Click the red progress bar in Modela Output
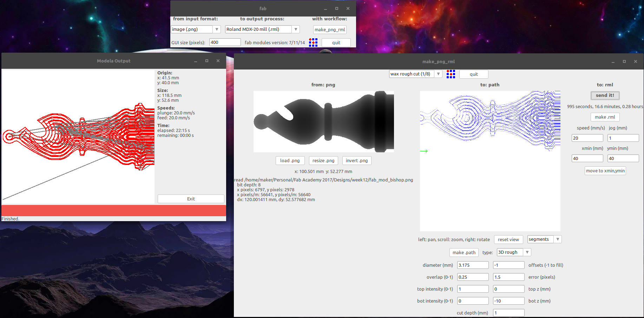 114,211
